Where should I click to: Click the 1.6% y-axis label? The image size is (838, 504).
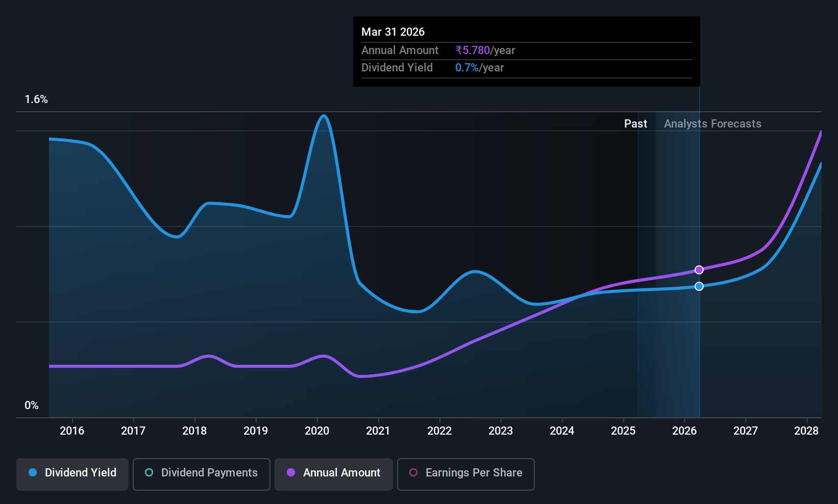(x=36, y=99)
